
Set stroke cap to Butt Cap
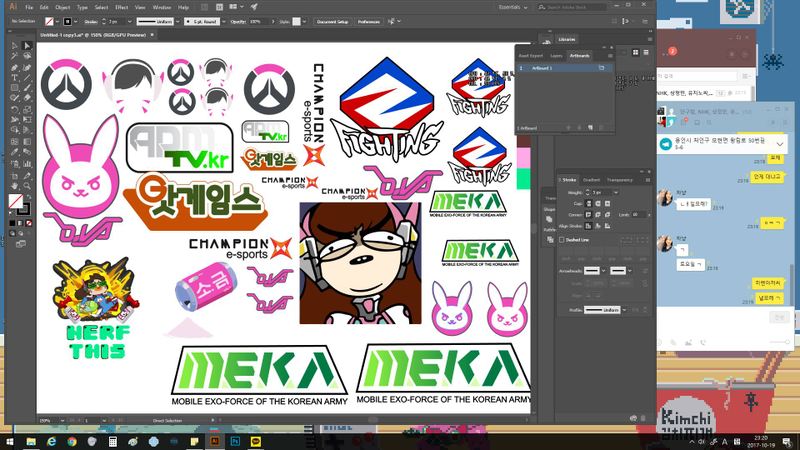coord(588,203)
